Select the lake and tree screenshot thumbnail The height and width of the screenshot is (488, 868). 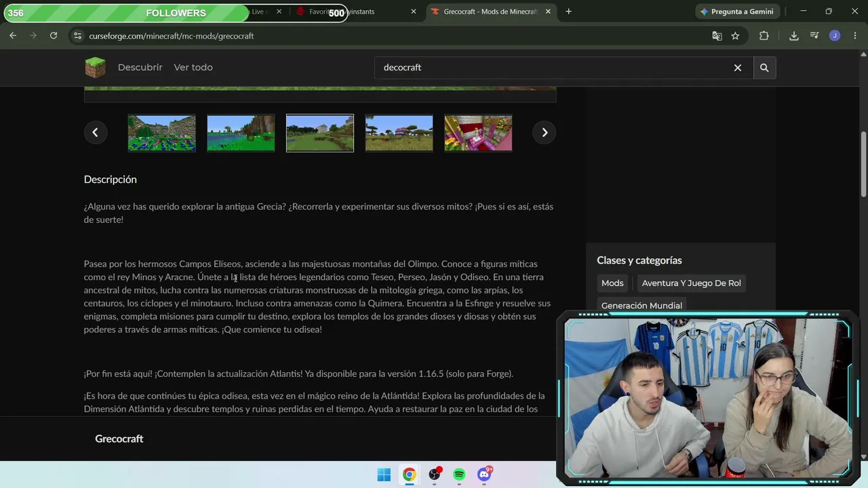tap(241, 133)
